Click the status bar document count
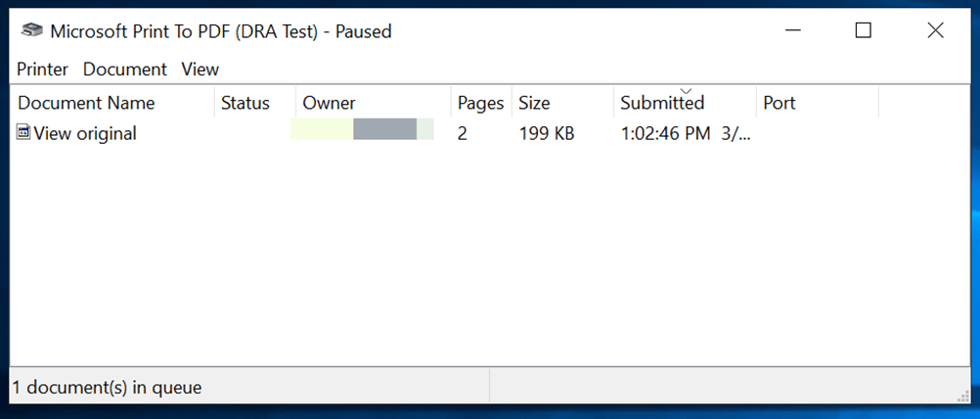Image resolution: width=980 pixels, height=419 pixels. point(108,388)
